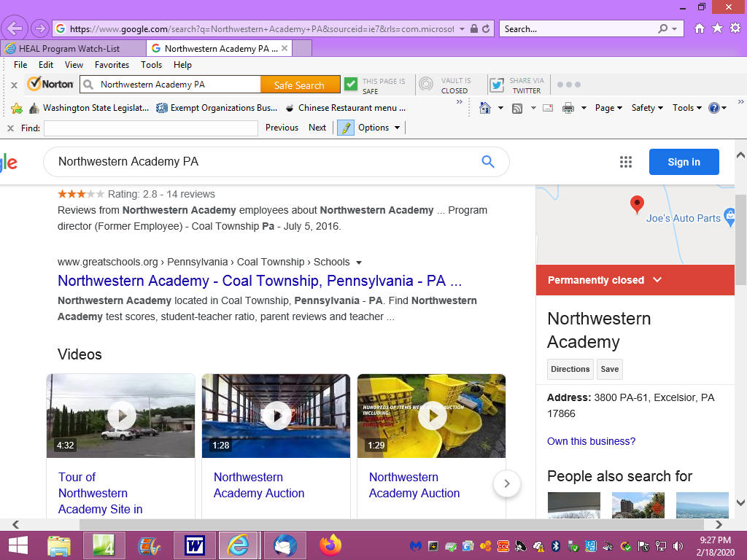Click the Safe Search button
Viewport: 747px width, 560px height.
pos(300,85)
